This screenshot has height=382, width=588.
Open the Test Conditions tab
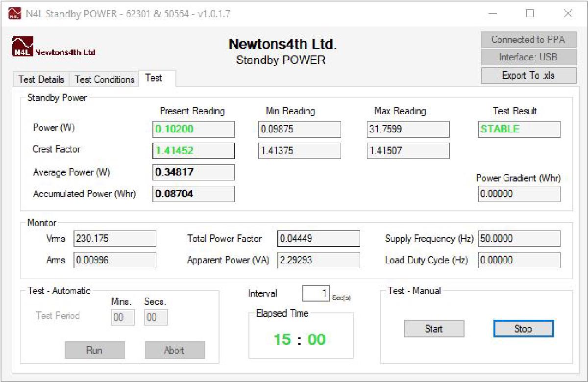pyautogui.click(x=104, y=79)
